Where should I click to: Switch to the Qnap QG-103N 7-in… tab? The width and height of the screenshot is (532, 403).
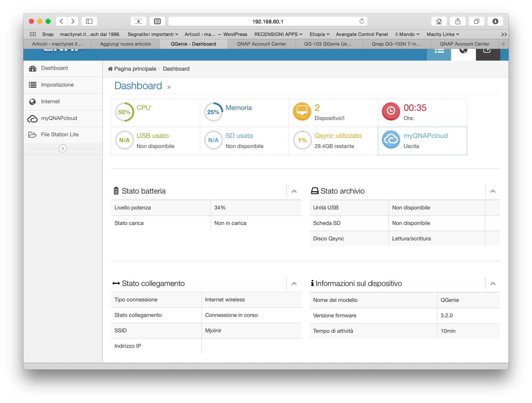click(x=397, y=44)
